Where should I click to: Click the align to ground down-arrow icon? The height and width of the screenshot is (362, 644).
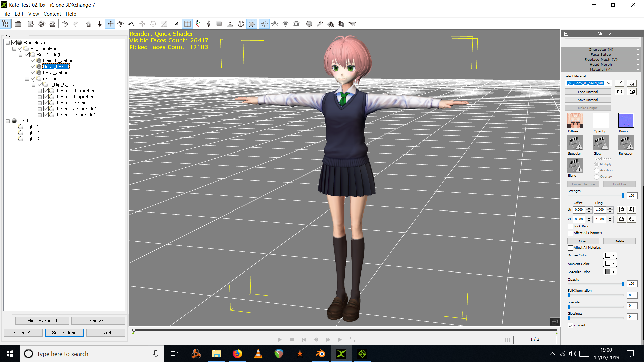click(100, 24)
